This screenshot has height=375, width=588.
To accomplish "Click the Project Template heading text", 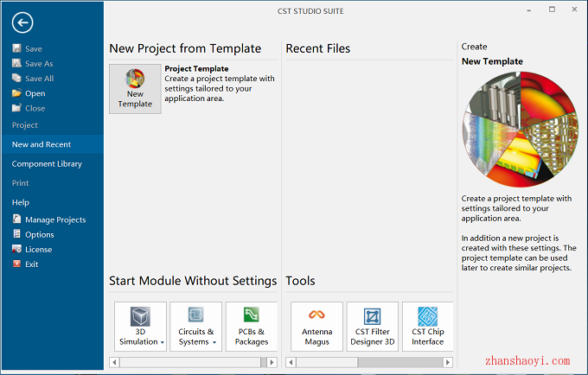I will (196, 68).
